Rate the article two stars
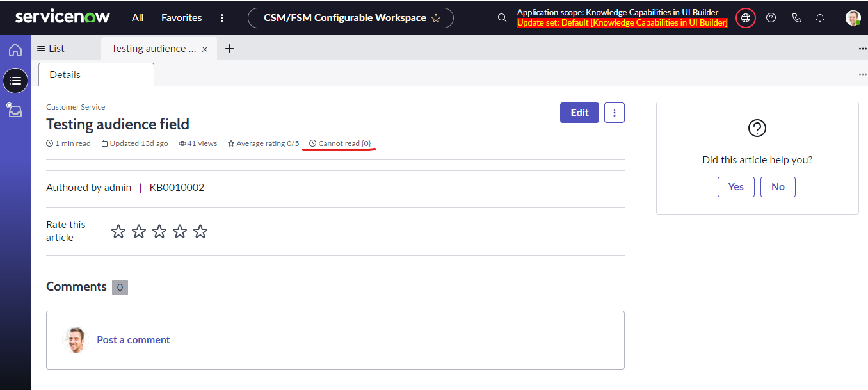The height and width of the screenshot is (390, 868). click(x=139, y=231)
